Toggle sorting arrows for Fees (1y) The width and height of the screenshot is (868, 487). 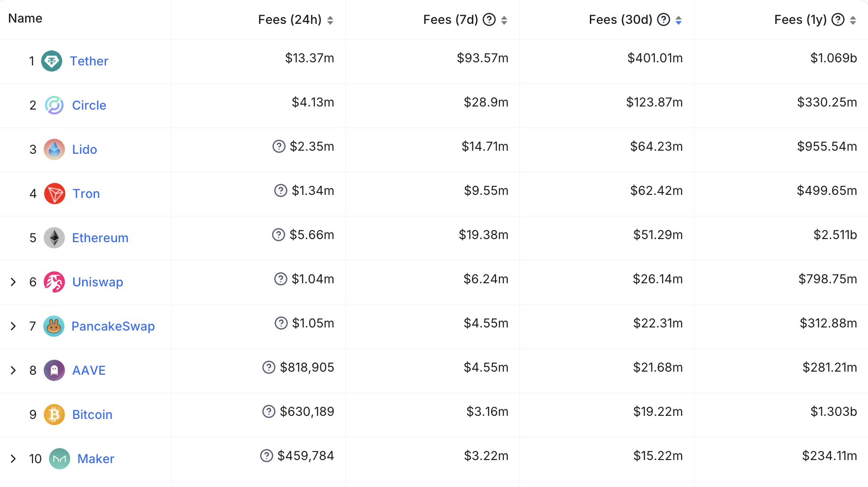(853, 20)
